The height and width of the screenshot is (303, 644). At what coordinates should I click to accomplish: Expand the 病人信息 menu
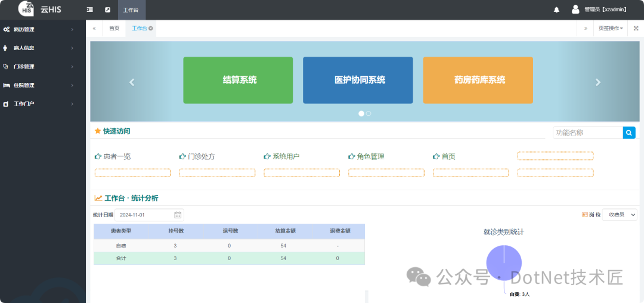coord(43,48)
